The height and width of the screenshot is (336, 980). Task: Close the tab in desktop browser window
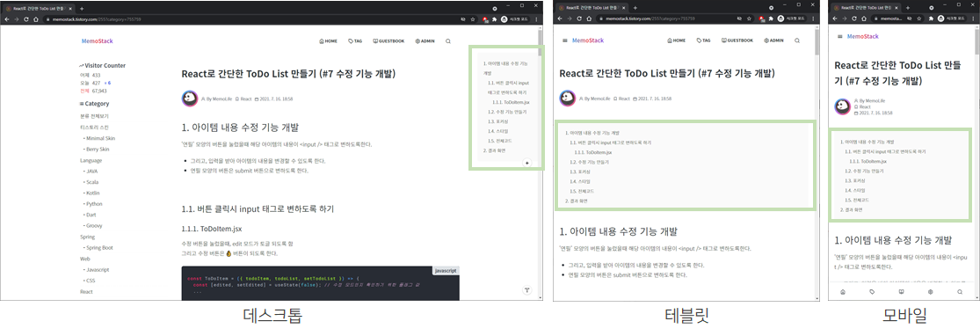point(71,8)
